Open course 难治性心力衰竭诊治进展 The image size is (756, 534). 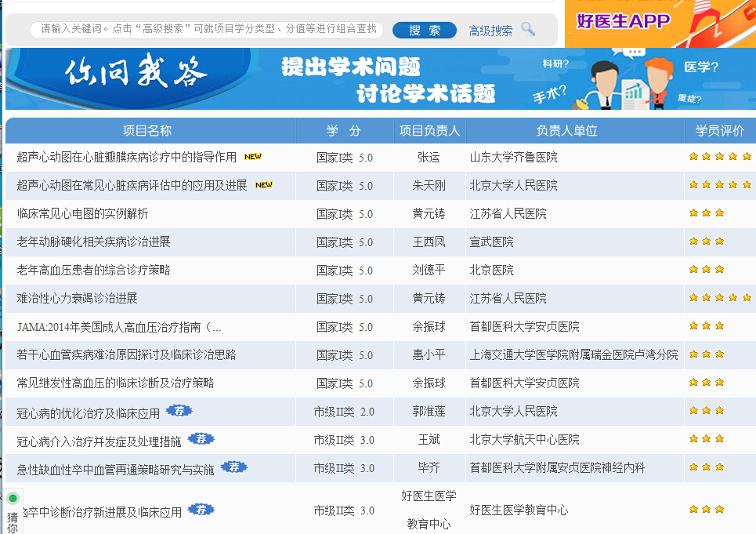77,298
